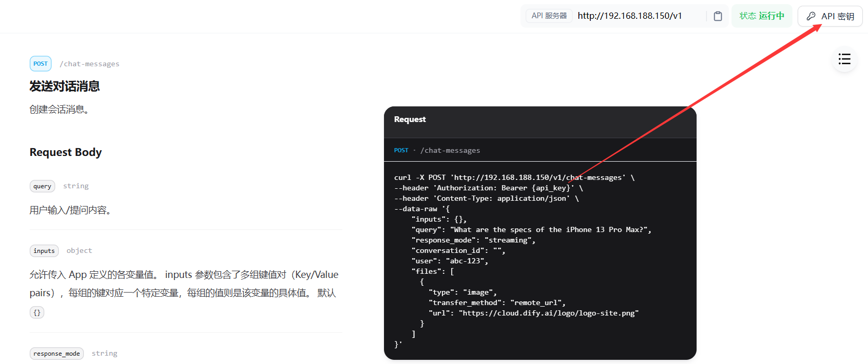Click the {} default value tag

[x=37, y=312]
